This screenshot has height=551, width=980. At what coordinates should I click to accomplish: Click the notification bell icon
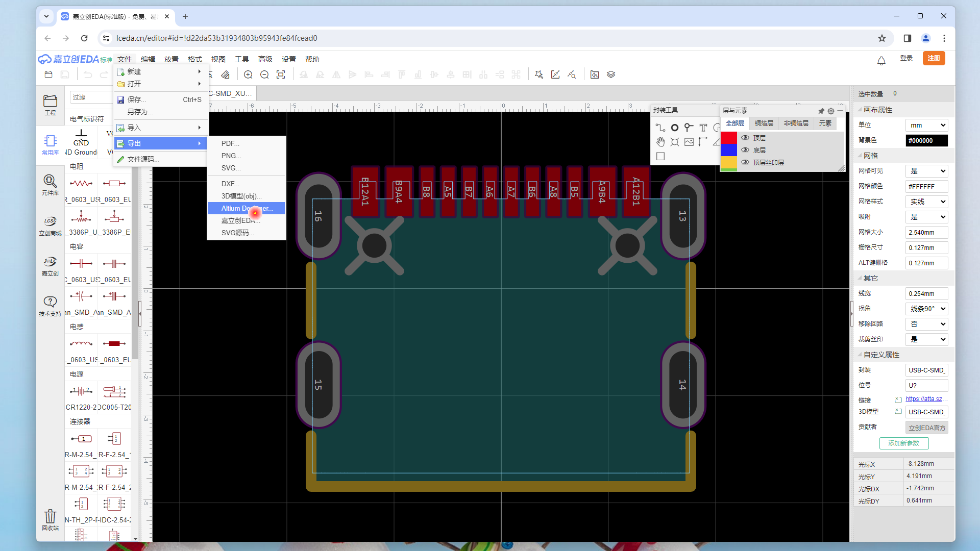click(x=881, y=61)
